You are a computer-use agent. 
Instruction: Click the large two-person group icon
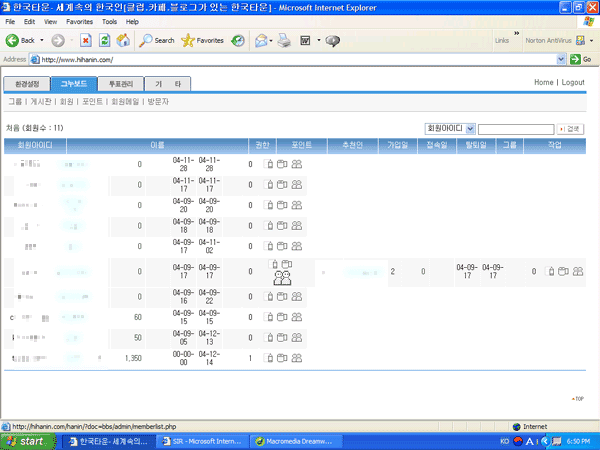pyautogui.click(x=282, y=278)
